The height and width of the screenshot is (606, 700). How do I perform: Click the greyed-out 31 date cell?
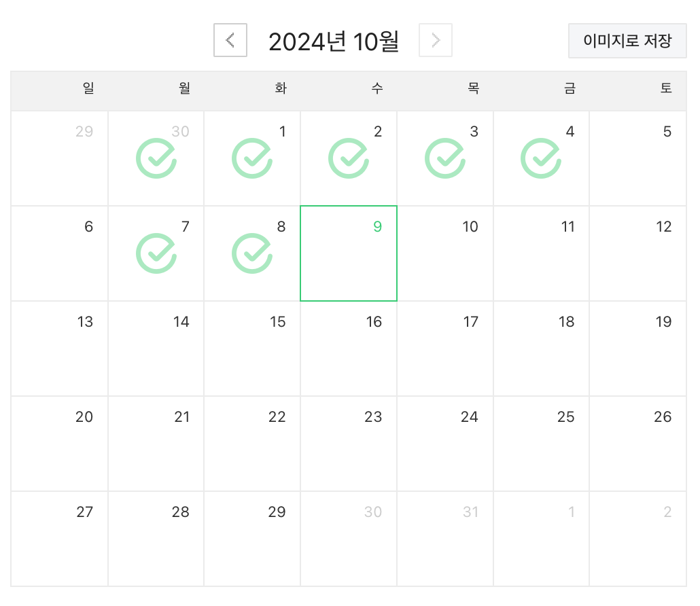coord(445,539)
